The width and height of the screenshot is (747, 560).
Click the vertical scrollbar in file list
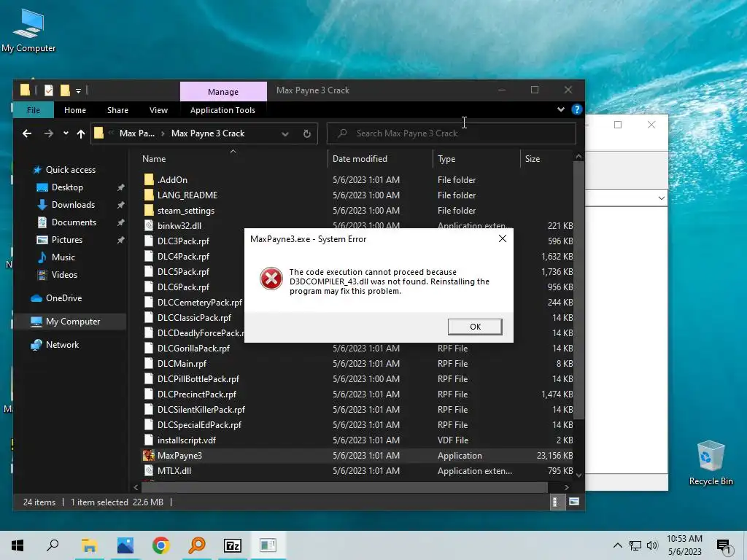[578, 290]
